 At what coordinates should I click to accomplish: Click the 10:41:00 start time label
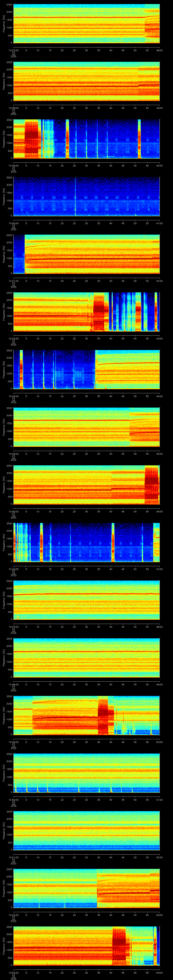pos(13,280)
